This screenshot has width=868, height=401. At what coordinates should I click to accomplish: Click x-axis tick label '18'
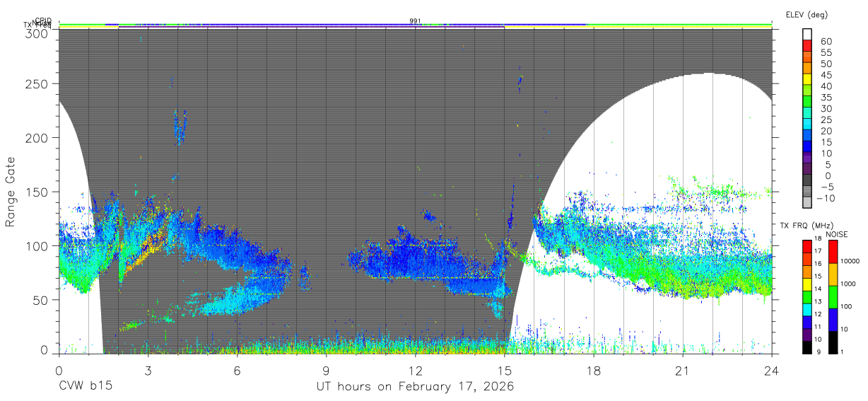pos(593,370)
